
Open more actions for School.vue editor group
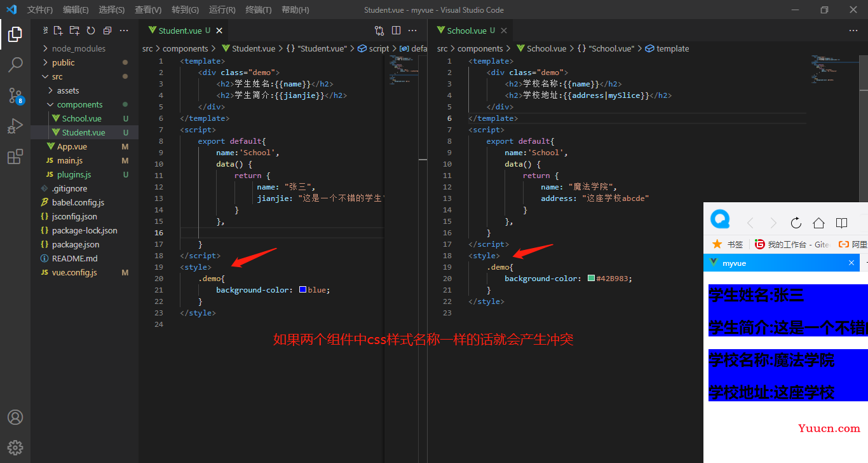[x=853, y=31]
